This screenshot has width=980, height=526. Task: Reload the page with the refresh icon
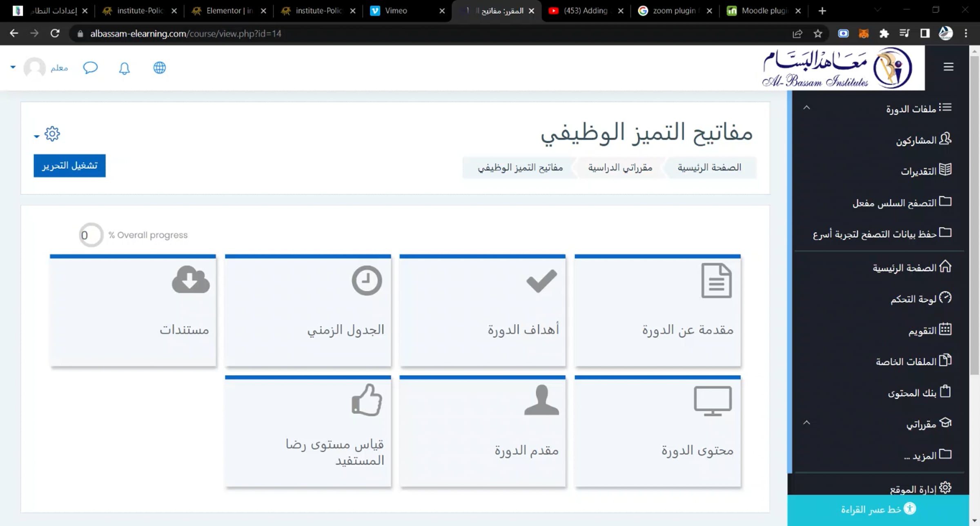55,33
